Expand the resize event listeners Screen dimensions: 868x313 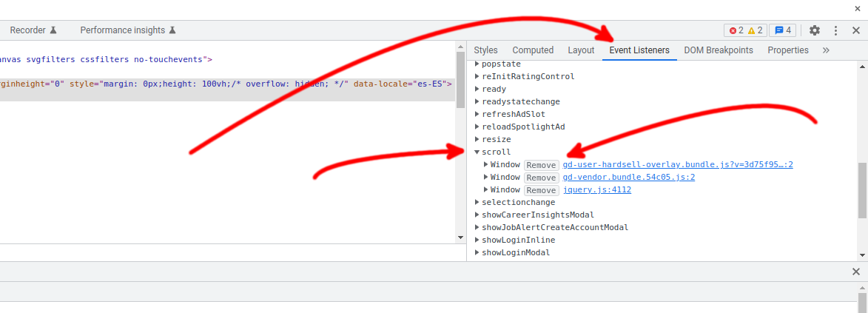[x=477, y=139]
